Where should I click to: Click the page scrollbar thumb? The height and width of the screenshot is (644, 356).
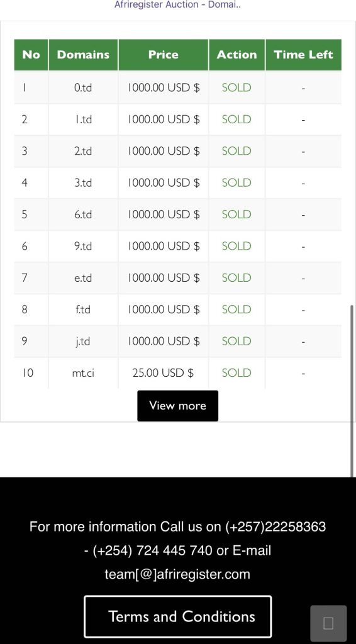[x=352, y=391]
